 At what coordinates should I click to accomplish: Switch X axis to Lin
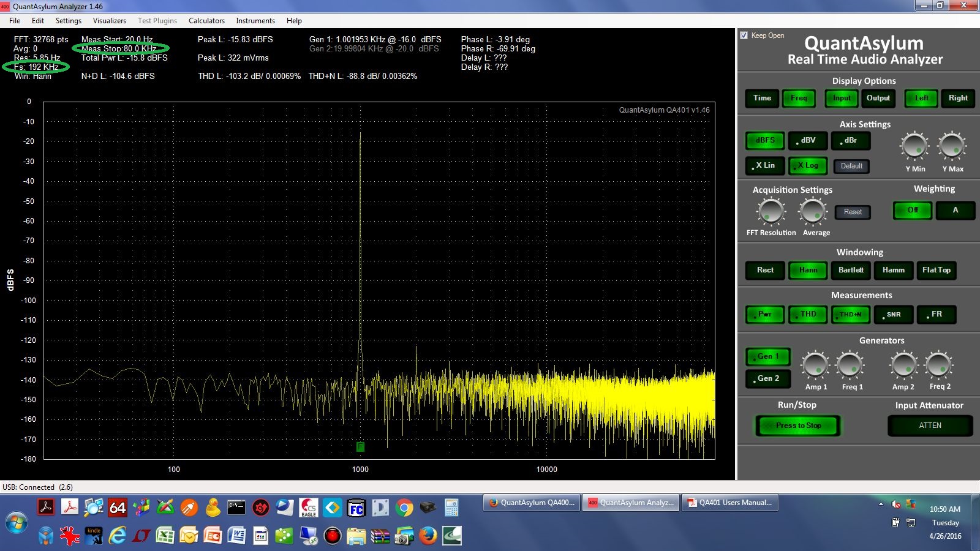pyautogui.click(x=765, y=165)
